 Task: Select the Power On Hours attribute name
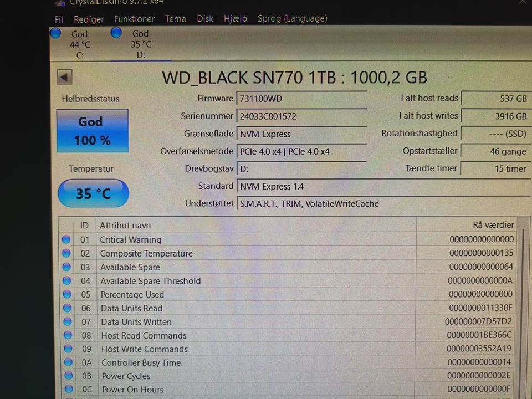tap(132, 390)
